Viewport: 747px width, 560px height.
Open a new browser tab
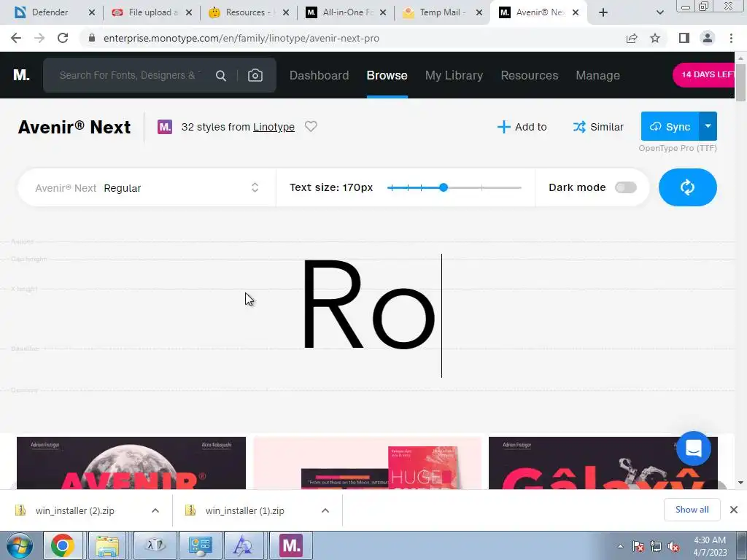tap(603, 12)
